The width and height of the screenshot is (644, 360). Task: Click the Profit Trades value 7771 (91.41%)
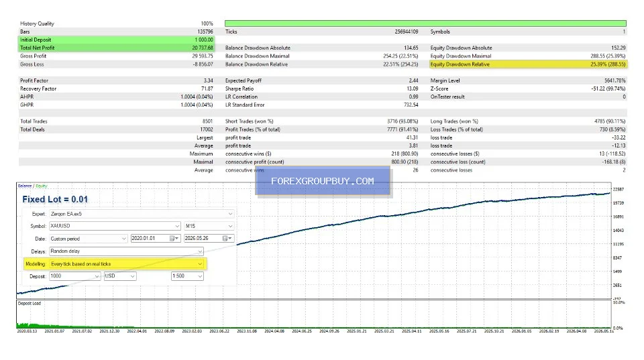tap(402, 129)
